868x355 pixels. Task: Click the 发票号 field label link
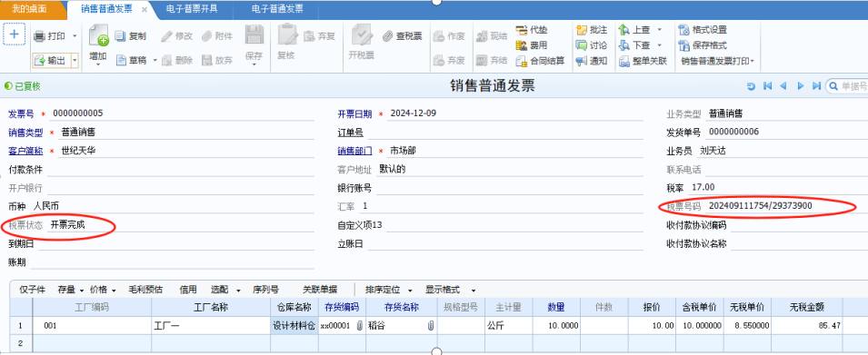coord(21,113)
